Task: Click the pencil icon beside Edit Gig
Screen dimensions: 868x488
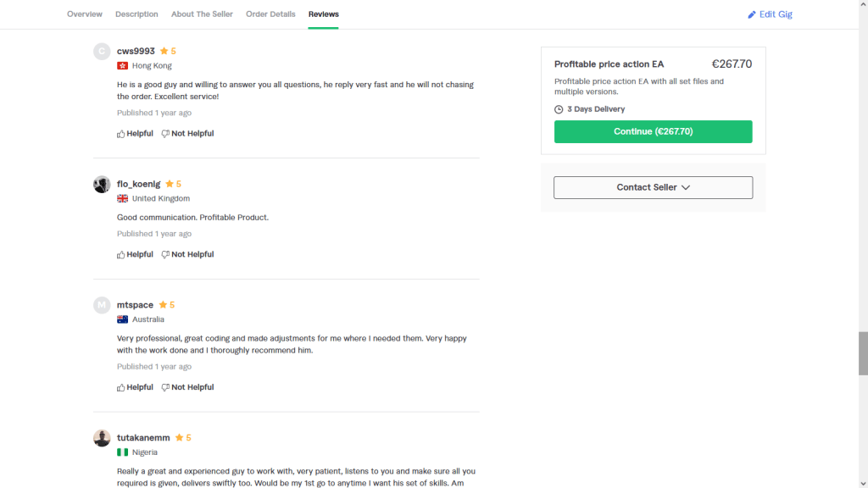Action: (x=752, y=14)
